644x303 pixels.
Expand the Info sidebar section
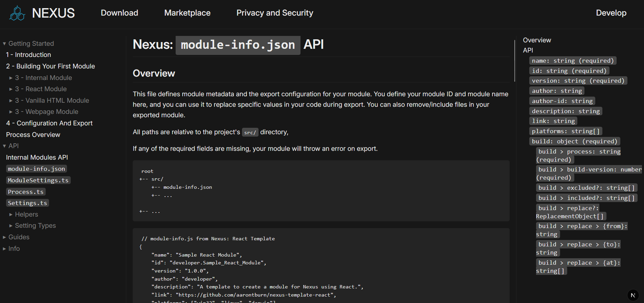coord(4,249)
